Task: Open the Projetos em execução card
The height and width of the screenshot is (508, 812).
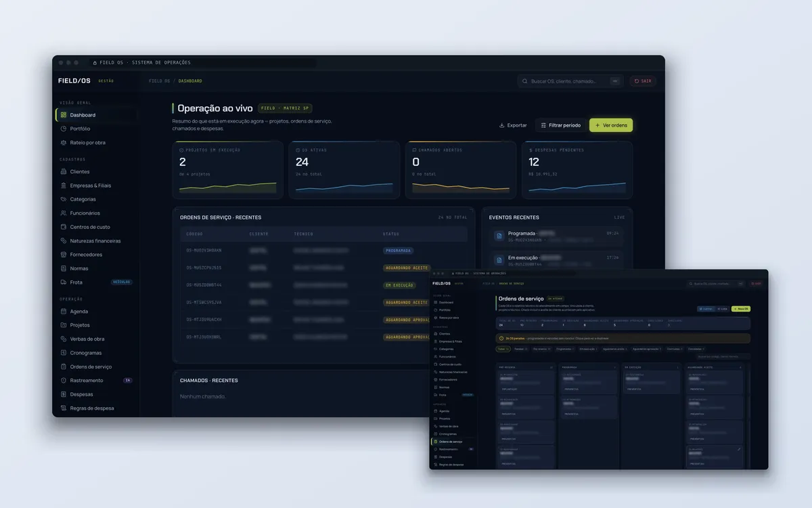Action: pos(228,170)
